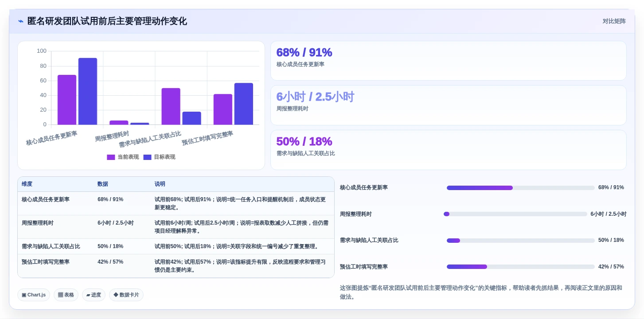Image resolution: width=644 pixels, height=319 pixels.
Task: Click progress value 42% / 57%
Action: click(611, 267)
